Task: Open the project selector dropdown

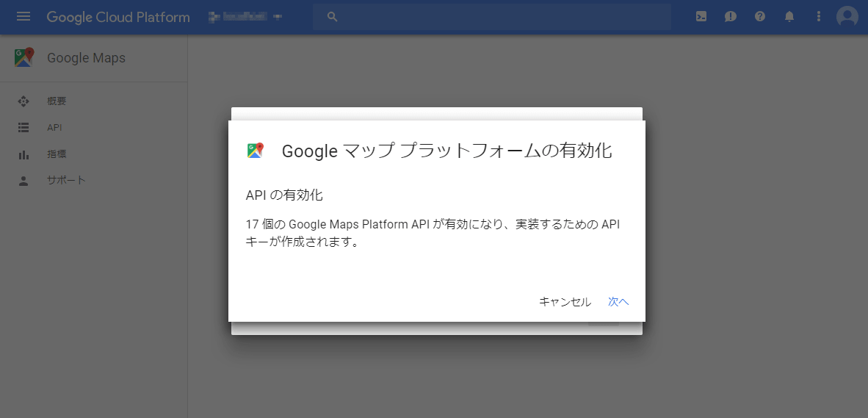Action: pos(245,17)
